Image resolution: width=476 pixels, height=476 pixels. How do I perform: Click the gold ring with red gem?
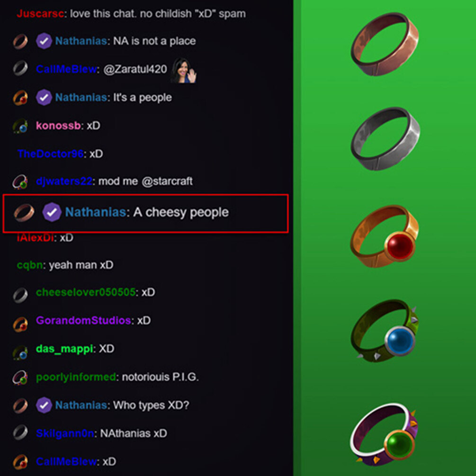click(384, 236)
